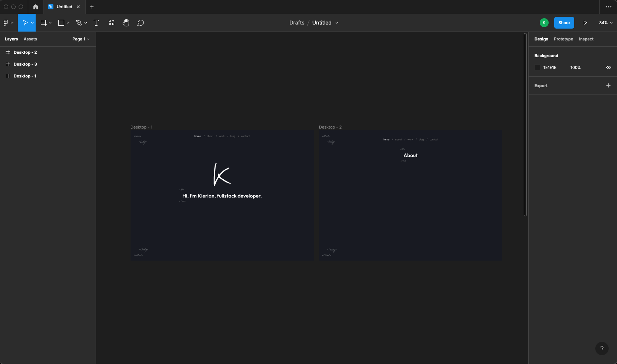This screenshot has width=617, height=364.
Task: Go to the home tab
Action: [36, 7]
